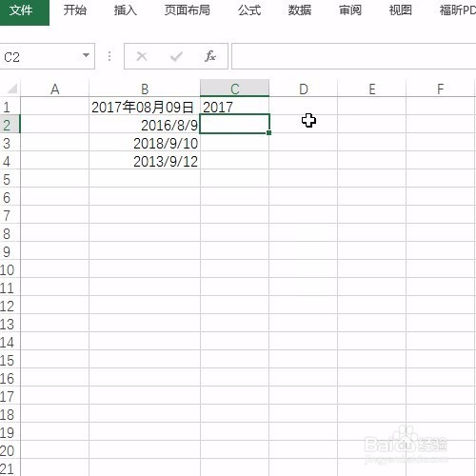Screen dimensions: 476x476
Task: Click inside the formula bar input
Action: [x=354, y=56]
